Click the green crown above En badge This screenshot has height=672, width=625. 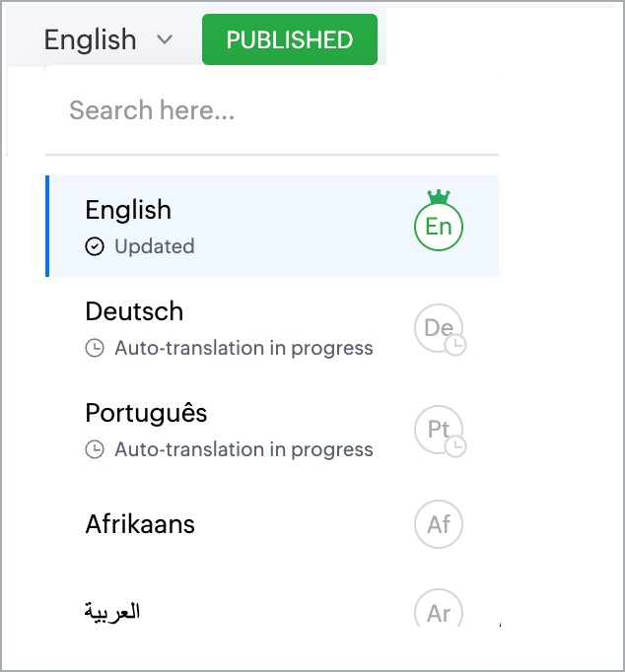[x=439, y=196]
